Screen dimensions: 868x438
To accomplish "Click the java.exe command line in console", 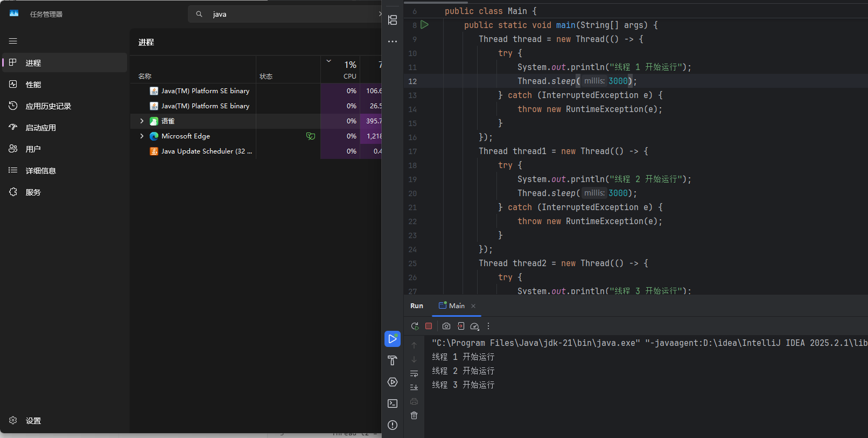I will [649, 343].
